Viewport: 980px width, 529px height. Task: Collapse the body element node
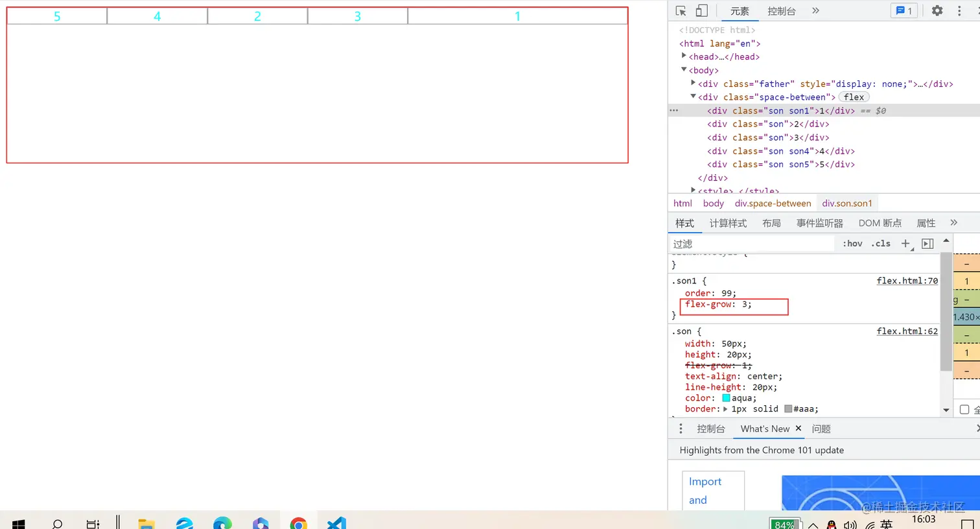684,70
